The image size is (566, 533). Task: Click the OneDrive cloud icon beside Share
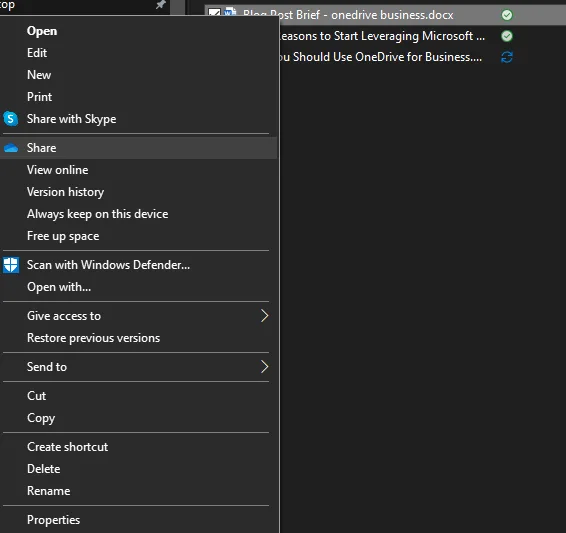(x=11, y=148)
